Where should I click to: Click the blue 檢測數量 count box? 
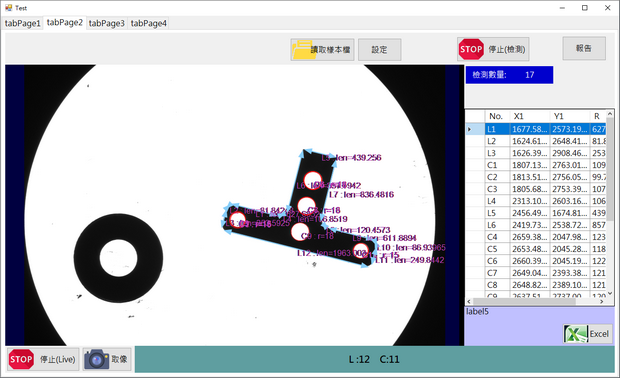pos(509,75)
